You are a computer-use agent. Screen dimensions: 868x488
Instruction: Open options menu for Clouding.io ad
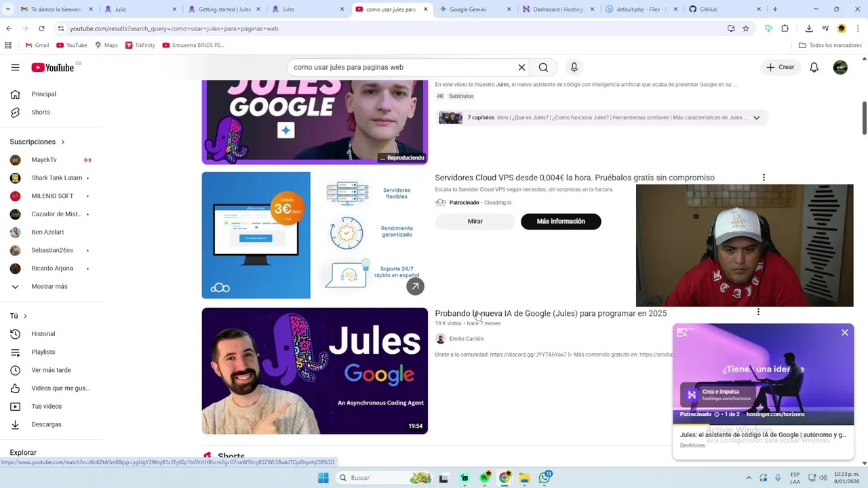pos(764,178)
